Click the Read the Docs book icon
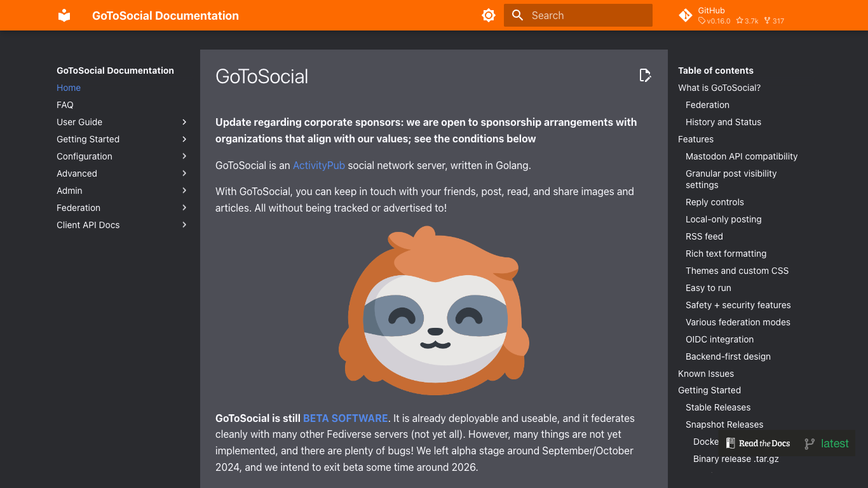This screenshot has height=488, width=868. tap(731, 444)
